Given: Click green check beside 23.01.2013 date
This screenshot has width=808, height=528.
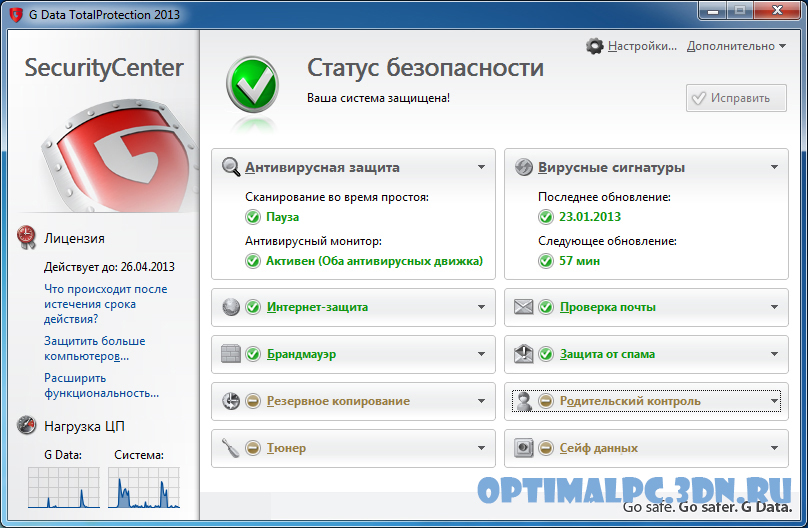Looking at the screenshot, I should pos(546,217).
